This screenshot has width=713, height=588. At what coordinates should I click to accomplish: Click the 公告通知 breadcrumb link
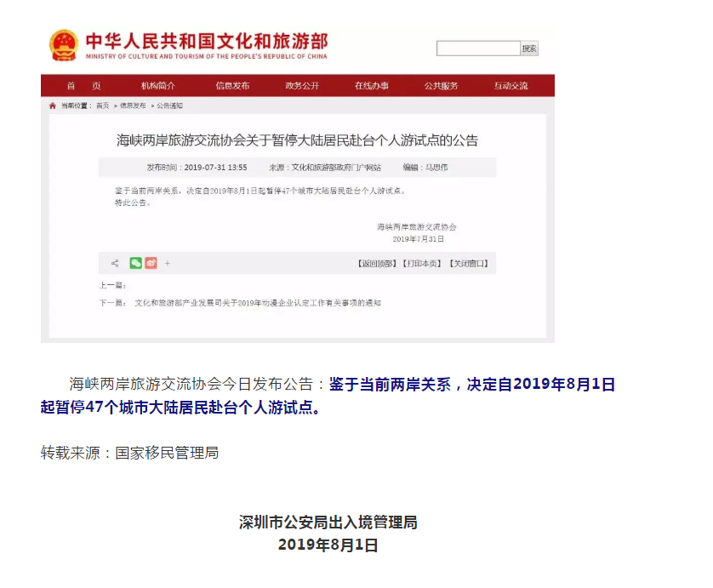click(x=169, y=106)
